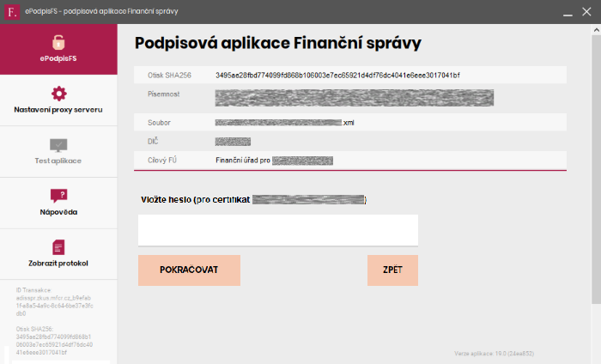Open the Nápověda help bubble icon
The image size is (601, 364).
click(58, 196)
